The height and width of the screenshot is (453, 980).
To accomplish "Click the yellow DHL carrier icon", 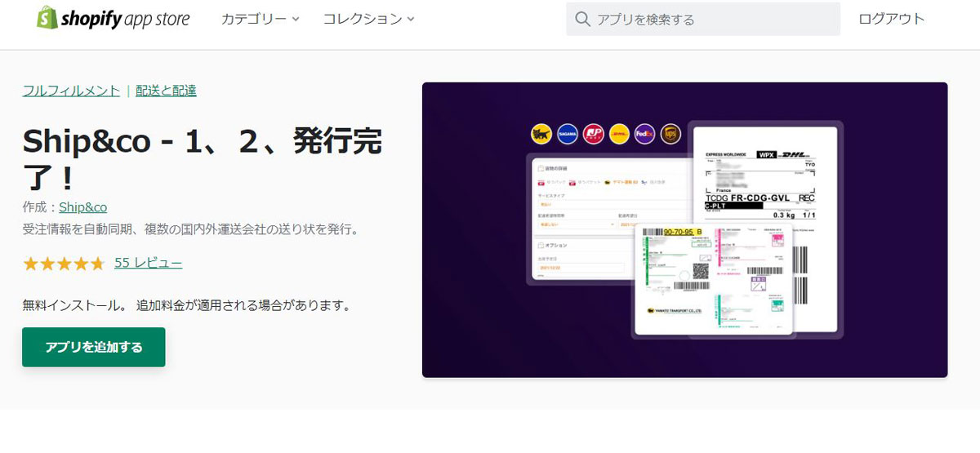I will pos(619,134).
